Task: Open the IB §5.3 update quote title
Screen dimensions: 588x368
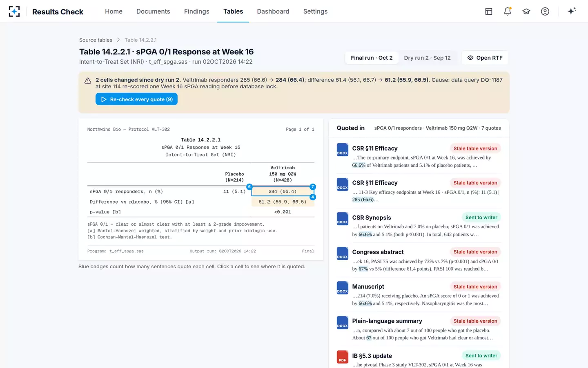Action: [x=372, y=356]
